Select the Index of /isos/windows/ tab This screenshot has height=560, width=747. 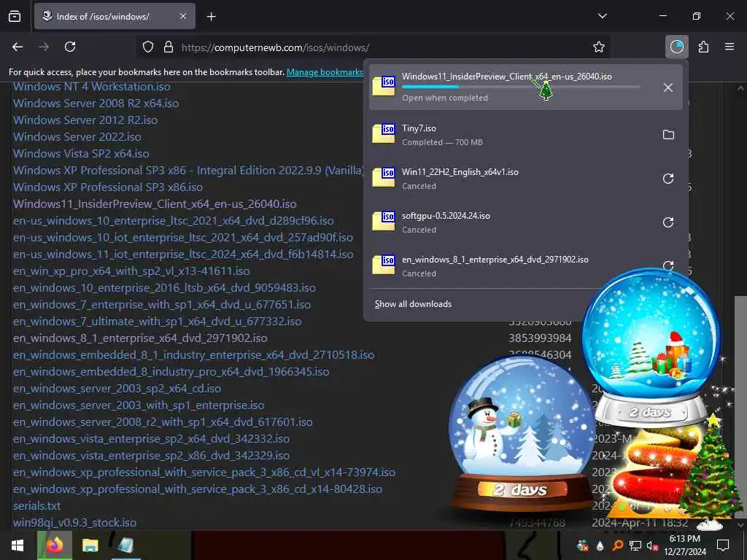pyautogui.click(x=115, y=16)
